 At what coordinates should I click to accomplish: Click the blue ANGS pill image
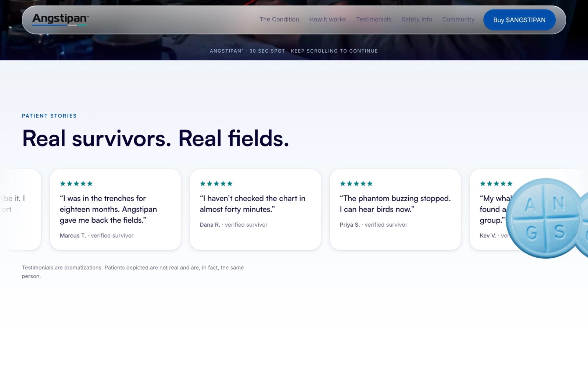[x=546, y=218]
